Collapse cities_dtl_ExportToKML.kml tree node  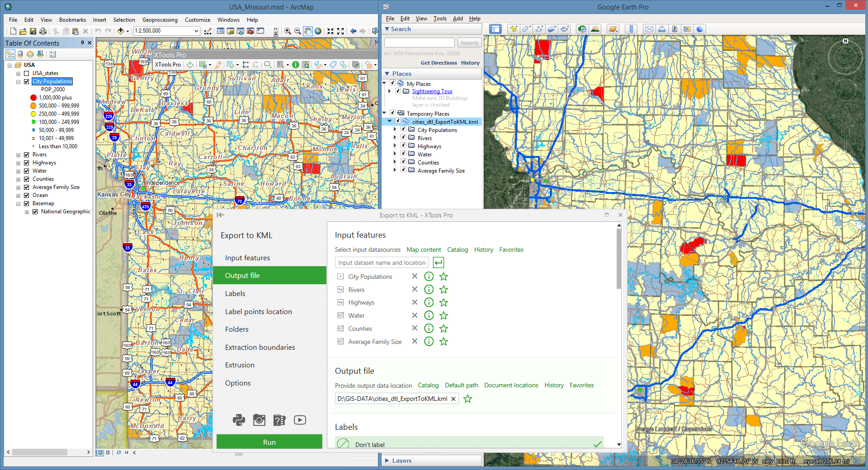pyautogui.click(x=390, y=121)
